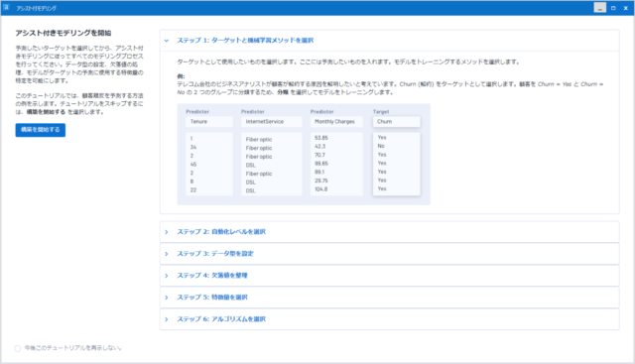Click the アシスト付きモデリングを開始 heading
The image size is (635, 364).
[63, 33]
